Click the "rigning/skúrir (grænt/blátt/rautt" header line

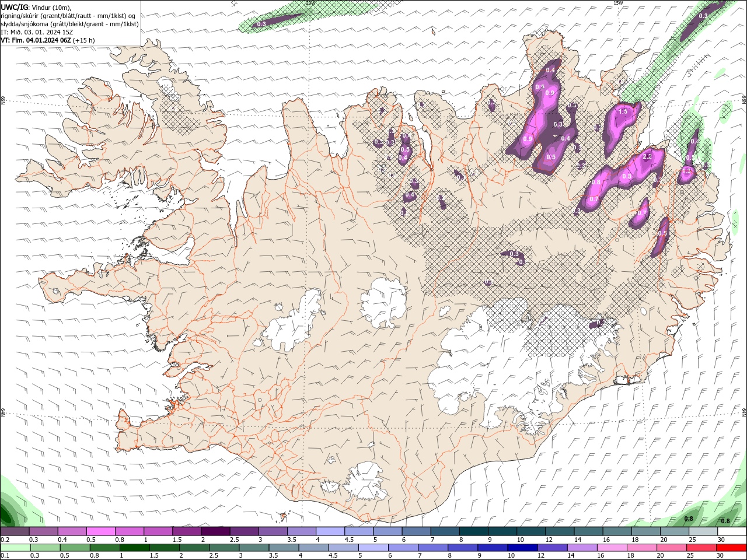(x=69, y=16)
